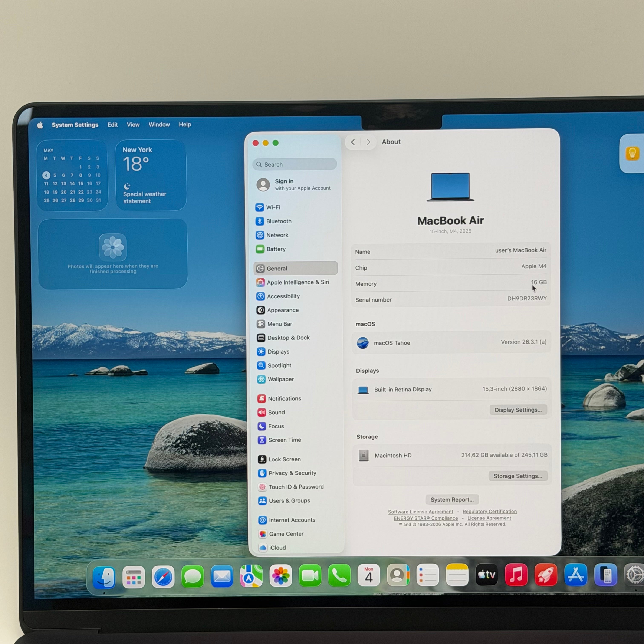Click the computer name user's MacBook Air

coord(521,250)
